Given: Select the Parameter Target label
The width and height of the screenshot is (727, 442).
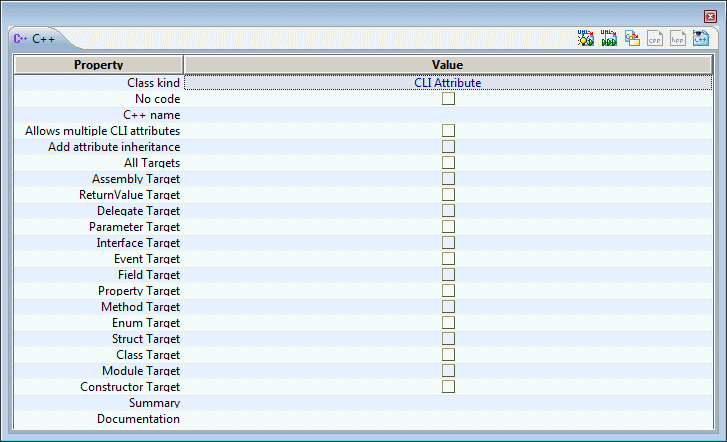Looking at the screenshot, I should 134,227.
